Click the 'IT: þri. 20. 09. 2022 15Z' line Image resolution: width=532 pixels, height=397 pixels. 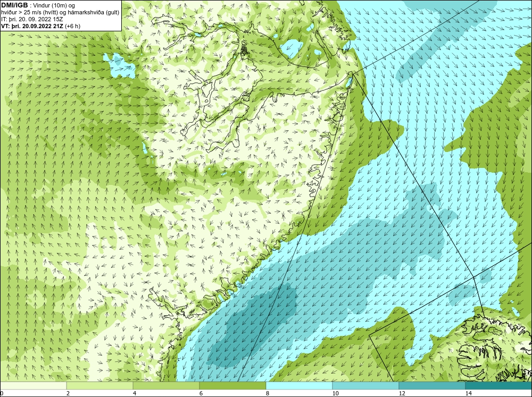[32, 19]
